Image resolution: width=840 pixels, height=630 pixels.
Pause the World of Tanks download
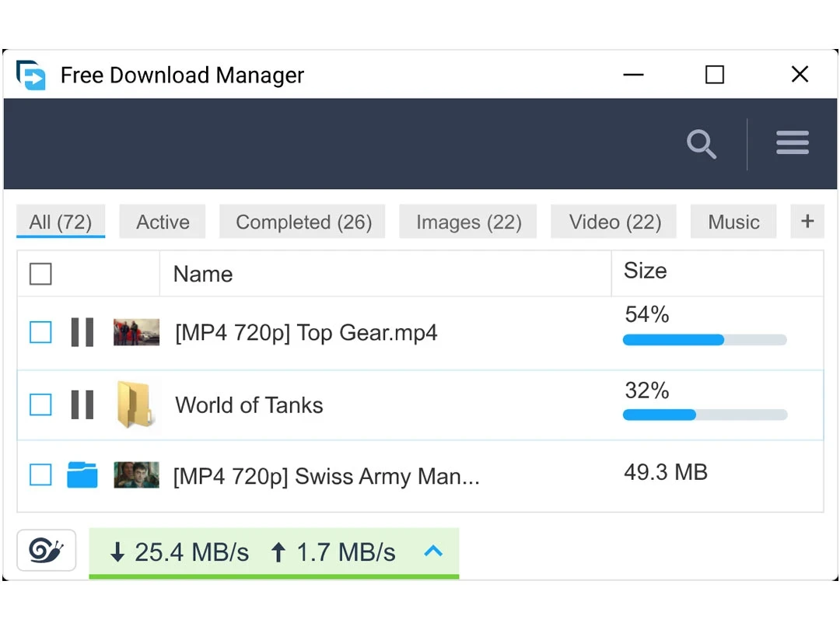pos(82,404)
